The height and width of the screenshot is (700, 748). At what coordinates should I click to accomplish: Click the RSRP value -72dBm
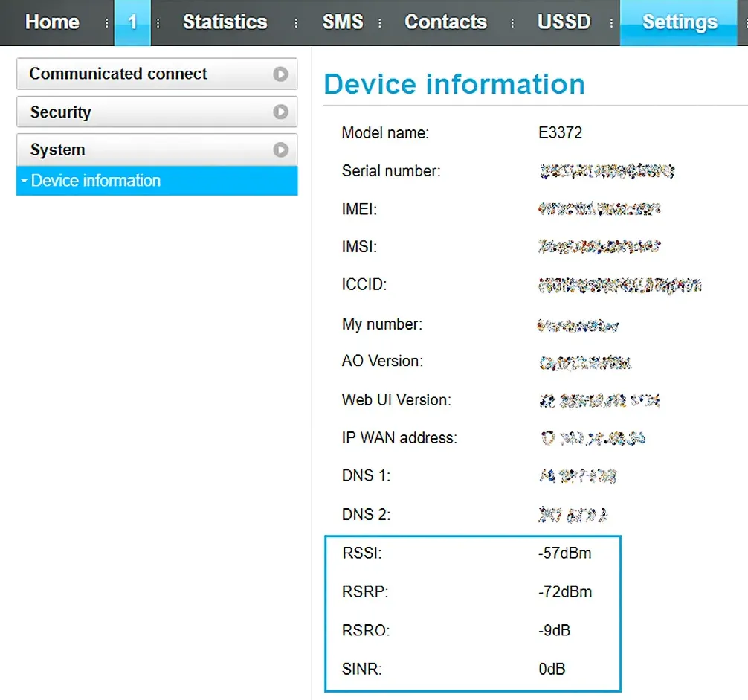(x=565, y=592)
